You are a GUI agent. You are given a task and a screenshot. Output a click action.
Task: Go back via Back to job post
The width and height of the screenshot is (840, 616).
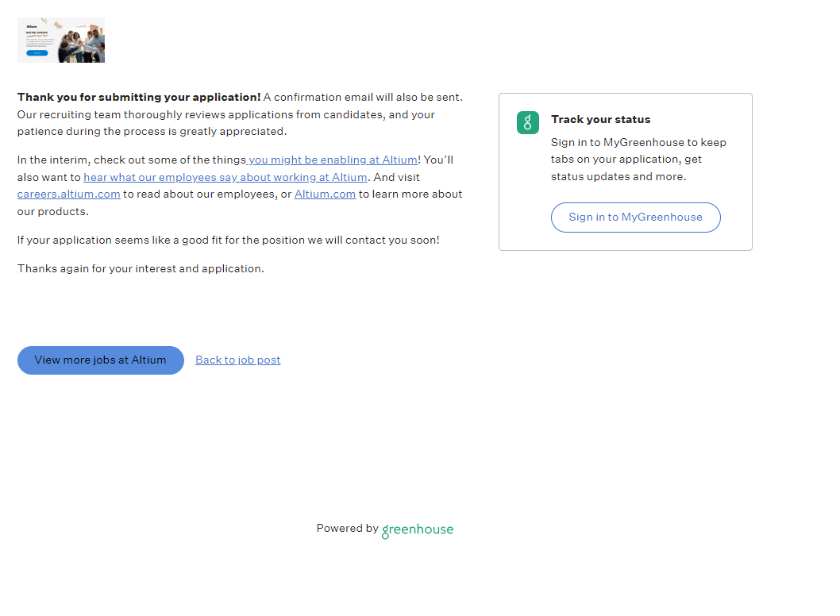point(237,360)
